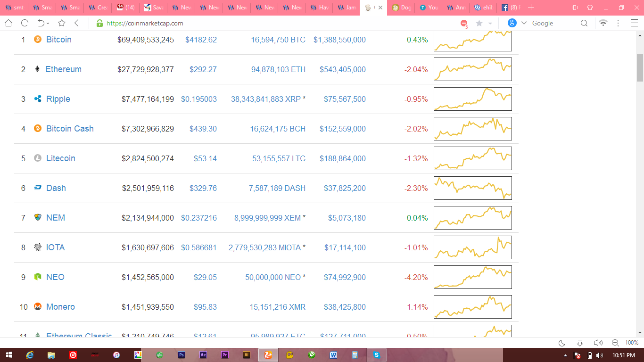Expand the favorites star dropdown arrow
Viewport: 644px width, 362px height.
tap(490, 24)
